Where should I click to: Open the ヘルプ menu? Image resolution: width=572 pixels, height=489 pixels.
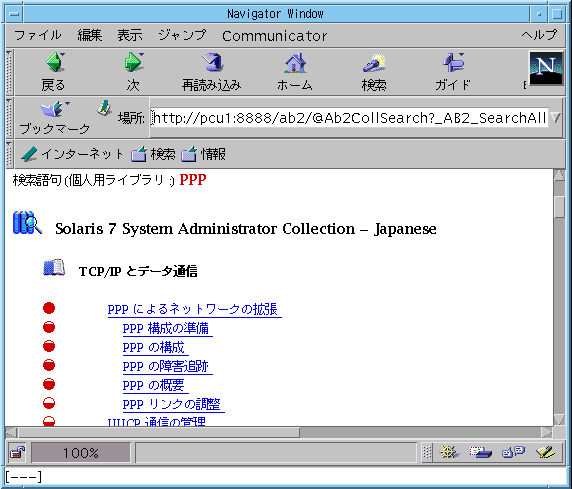[539, 35]
